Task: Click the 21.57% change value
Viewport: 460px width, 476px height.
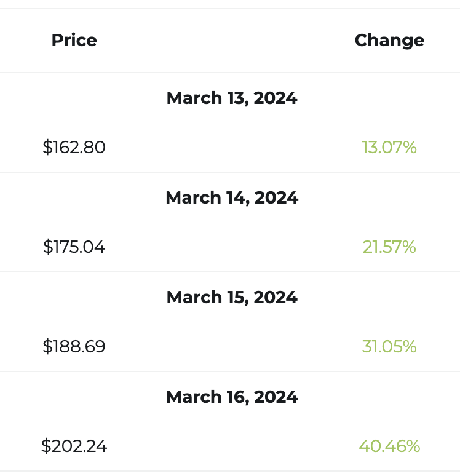Action: pyautogui.click(x=389, y=247)
